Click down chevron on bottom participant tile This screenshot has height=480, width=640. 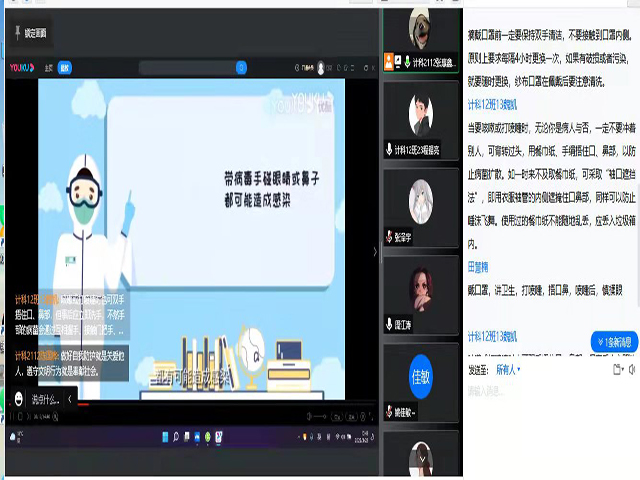click(422, 460)
